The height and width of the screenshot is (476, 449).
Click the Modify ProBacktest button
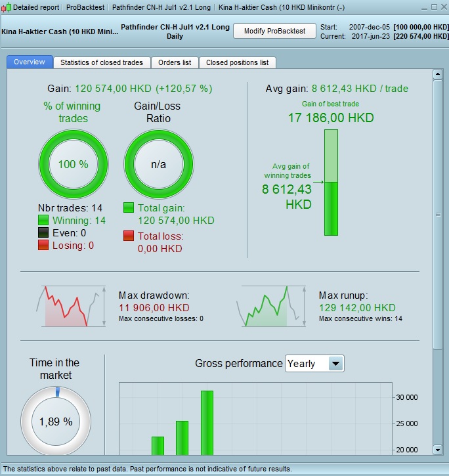pos(275,31)
